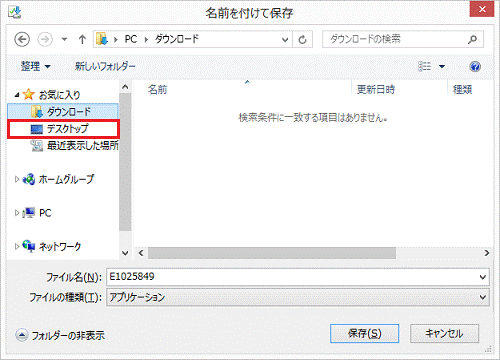This screenshot has width=500, height=360.
Task: Expand the ホームグループ node
Action: coord(17,179)
